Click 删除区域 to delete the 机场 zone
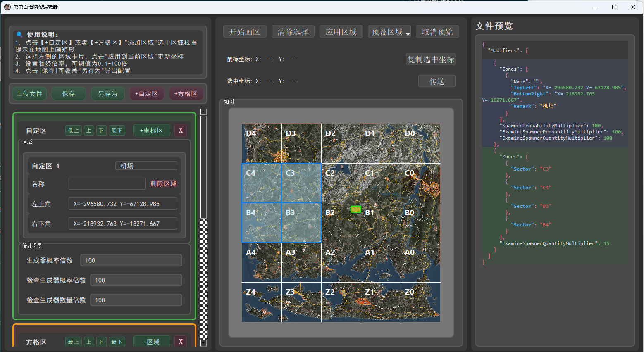 (163, 184)
